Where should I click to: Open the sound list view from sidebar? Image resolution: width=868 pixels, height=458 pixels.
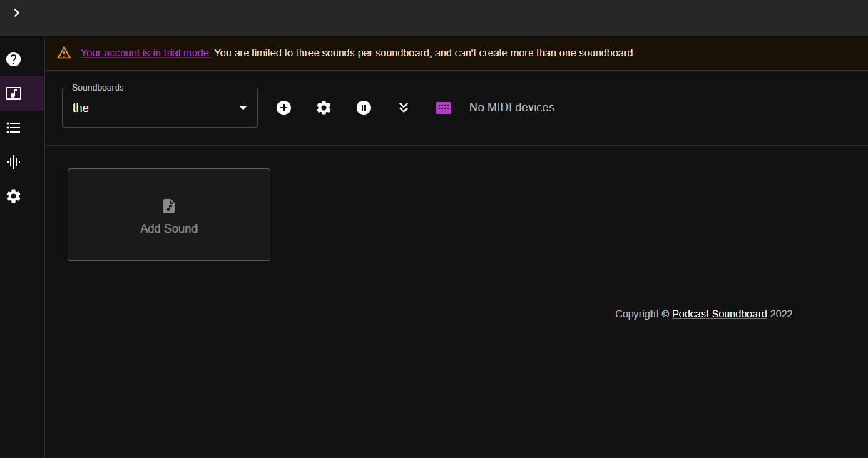click(13, 128)
